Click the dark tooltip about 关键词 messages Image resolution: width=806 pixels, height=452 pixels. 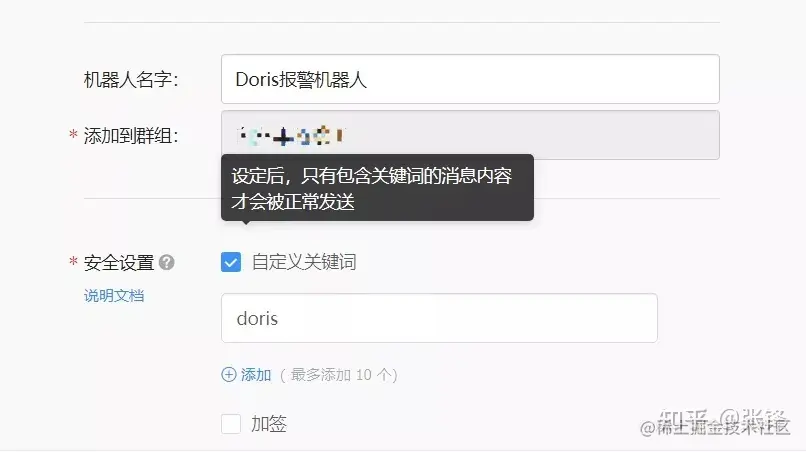tap(377, 188)
